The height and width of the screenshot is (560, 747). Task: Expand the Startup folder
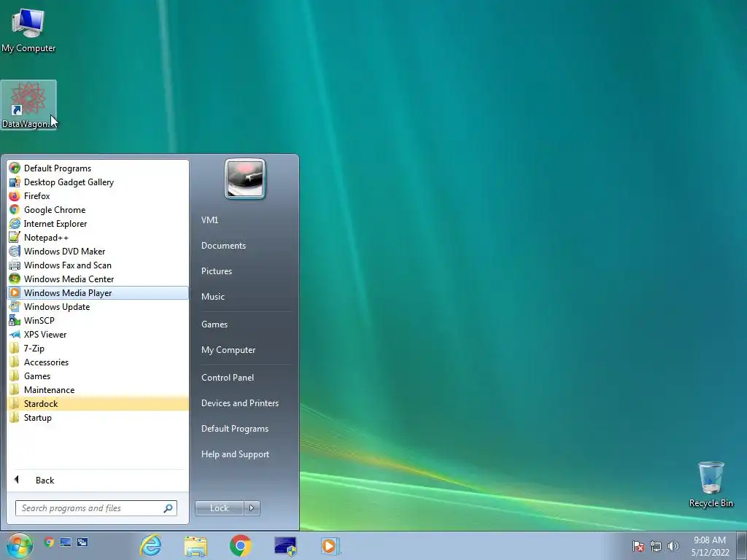(98, 417)
